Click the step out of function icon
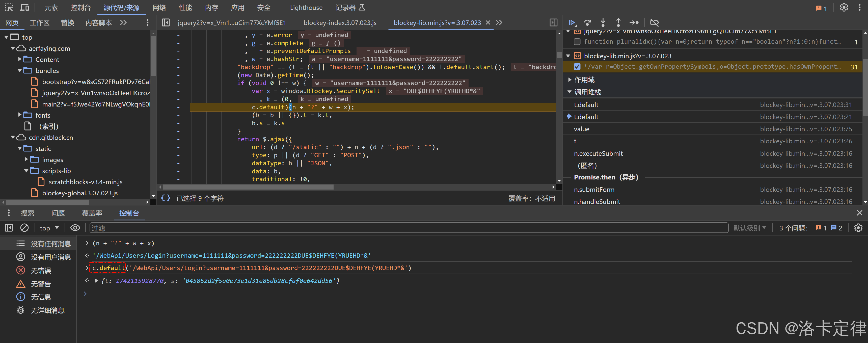The image size is (868, 343). (x=618, y=22)
